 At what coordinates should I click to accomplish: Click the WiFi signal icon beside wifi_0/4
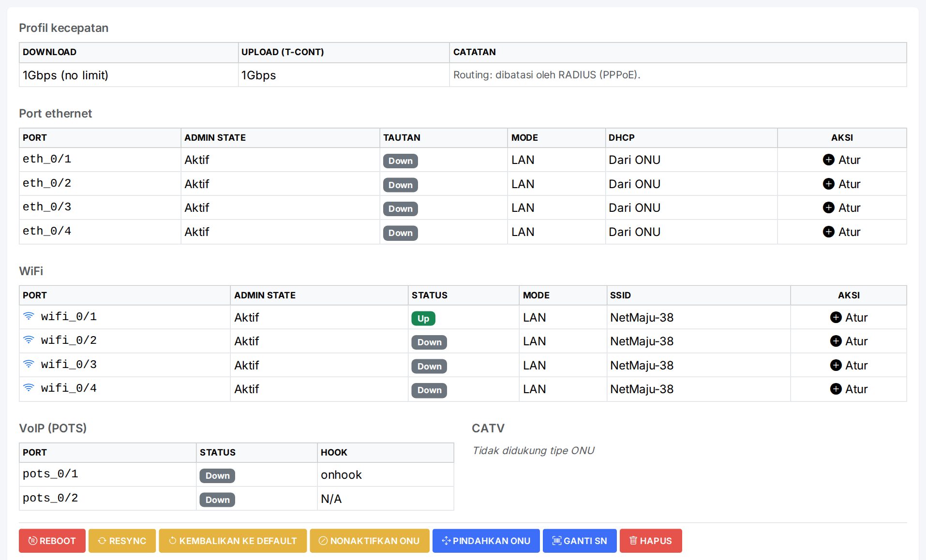pos(29,388)
